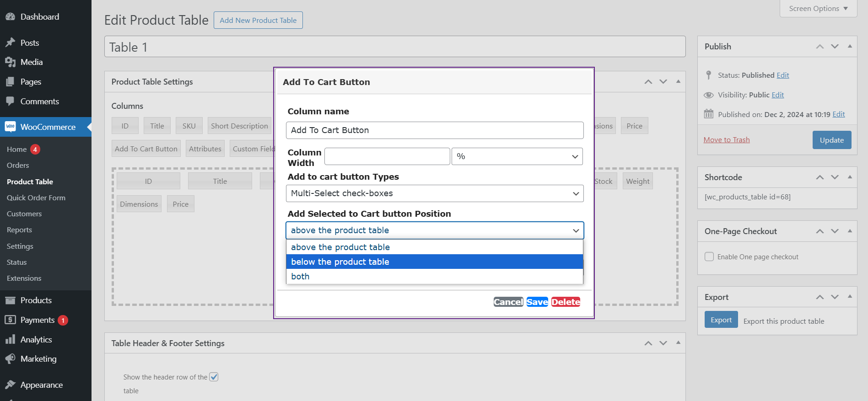Expand the Screen Options panel
The height and width of the screenshot is (401, 868).
click(818, 9)
